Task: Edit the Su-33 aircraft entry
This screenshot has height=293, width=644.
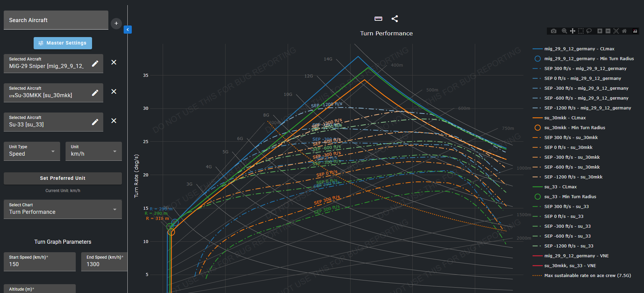Action: (95, 122)
